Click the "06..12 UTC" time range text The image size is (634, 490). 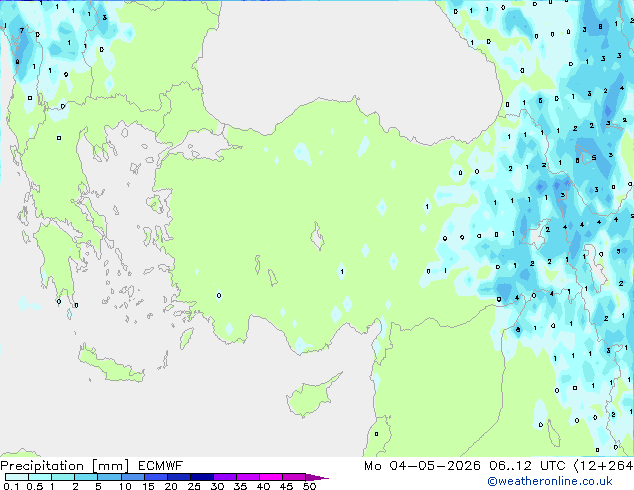tap(527, 466)
